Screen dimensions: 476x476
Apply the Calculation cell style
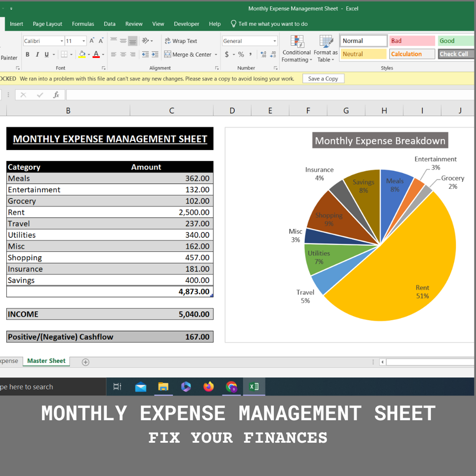click(x=412, y=54)
